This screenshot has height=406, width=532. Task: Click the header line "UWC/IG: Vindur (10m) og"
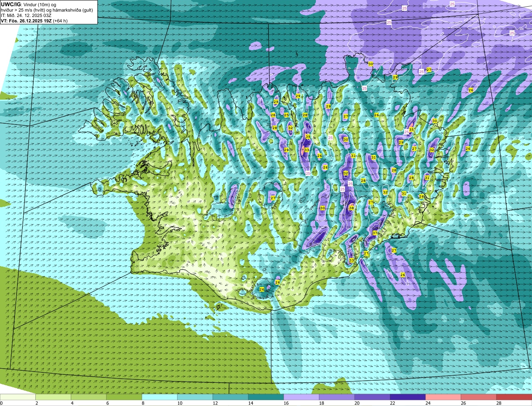pyautogui.click(x=29, y=5)
